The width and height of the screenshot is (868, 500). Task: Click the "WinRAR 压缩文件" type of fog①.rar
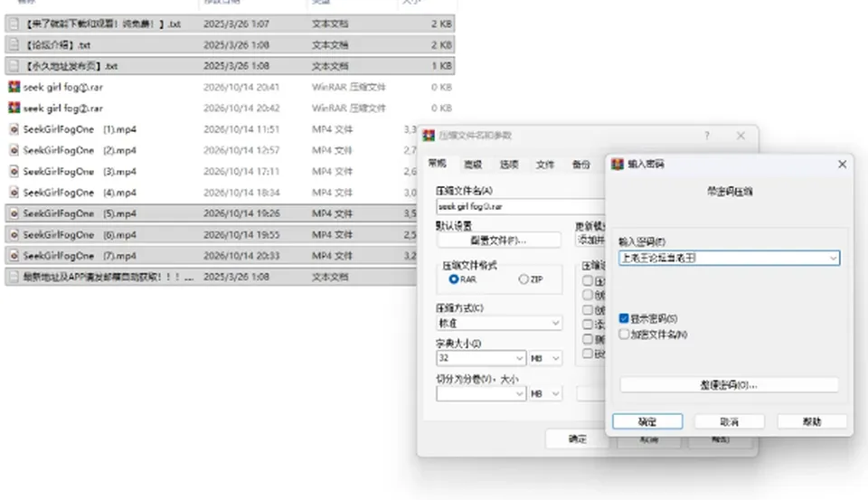pyautogui.click(x=349, y=87)
